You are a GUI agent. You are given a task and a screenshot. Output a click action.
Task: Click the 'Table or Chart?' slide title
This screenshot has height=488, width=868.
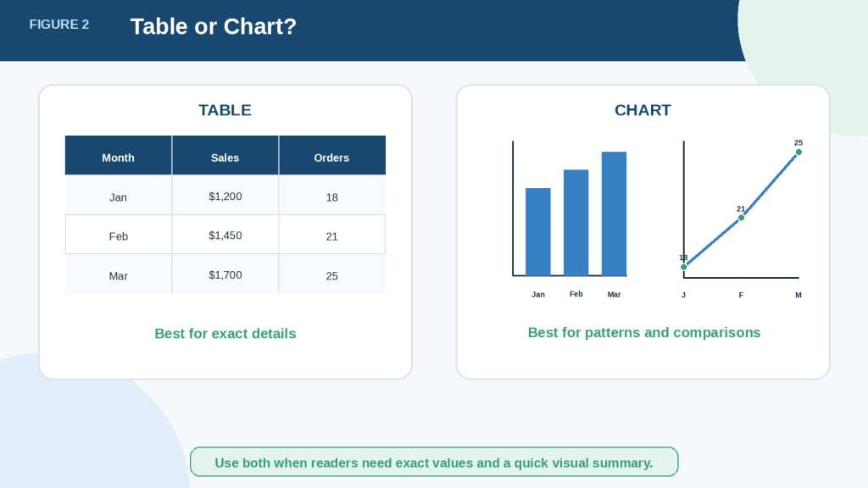pyautogui.click(x=213, y=26)
